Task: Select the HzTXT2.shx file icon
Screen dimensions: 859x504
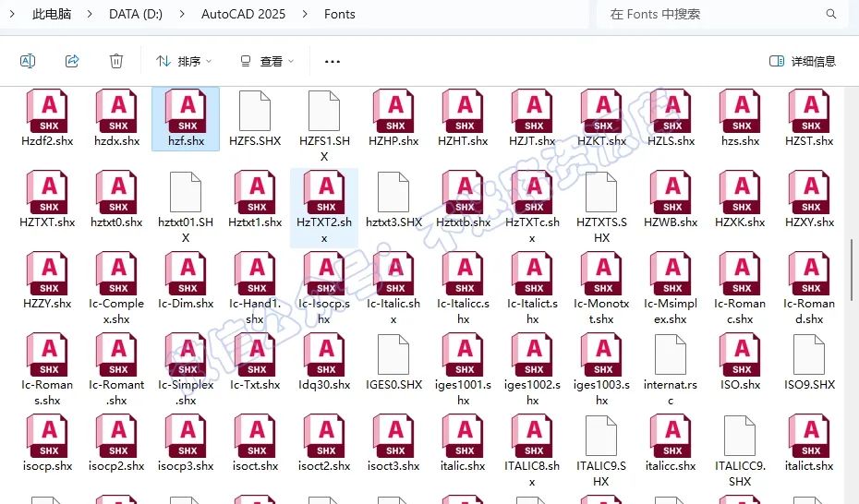Action: 325,193
